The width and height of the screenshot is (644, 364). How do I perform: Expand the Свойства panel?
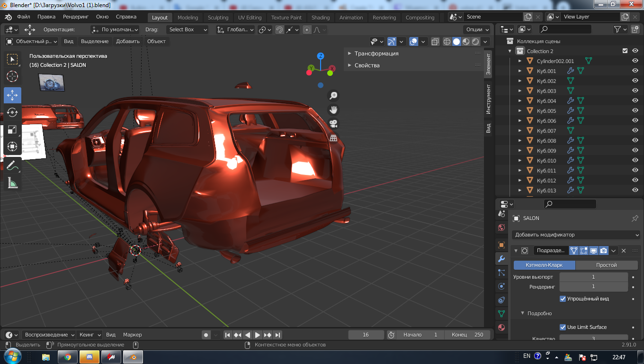click(x=367, y=65)
